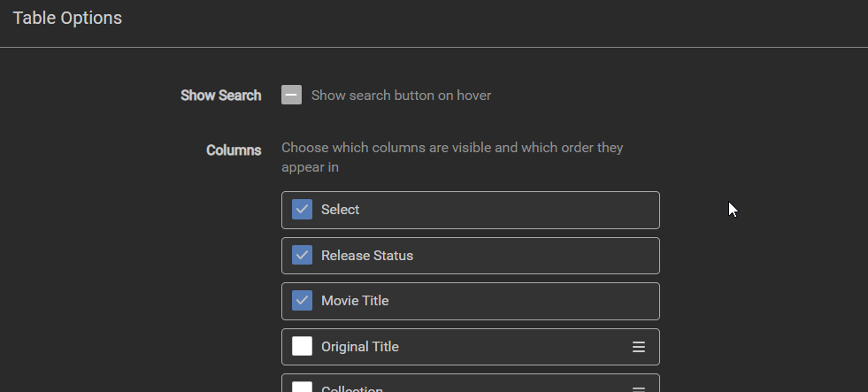Click the "Select" column label
The width and height of the screenshot is (868, 392).
341,210
